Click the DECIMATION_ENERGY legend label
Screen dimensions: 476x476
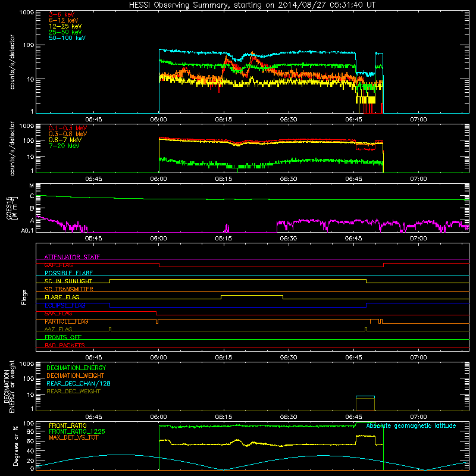point(76,368)
